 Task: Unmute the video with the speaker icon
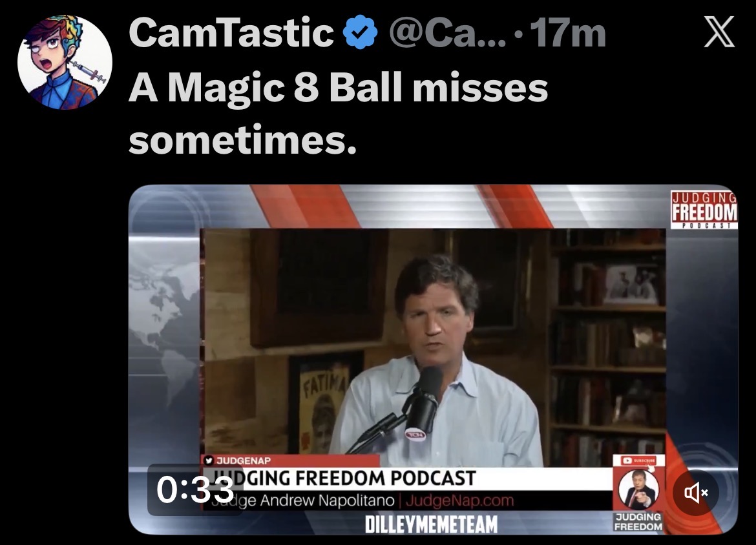696,493
